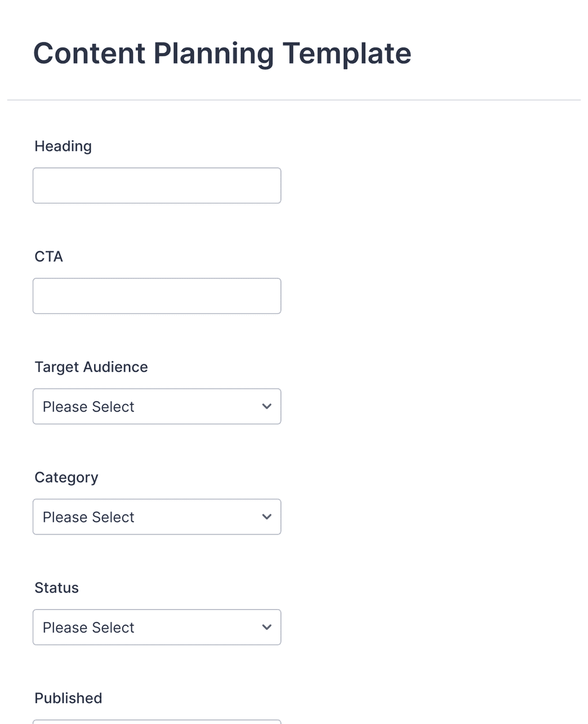
Task: Click the divider line under the title
Action: [294, 99]
